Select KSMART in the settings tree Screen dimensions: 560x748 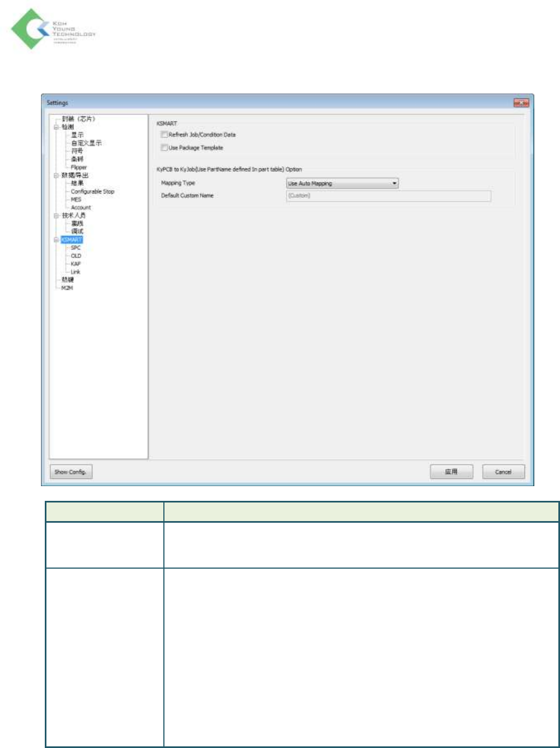(x=72, y=240)
